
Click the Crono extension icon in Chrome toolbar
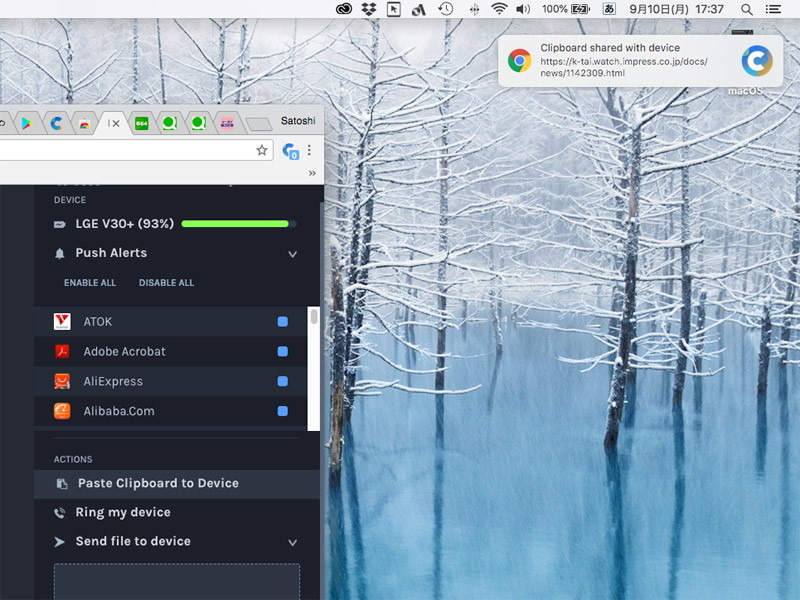290,151
